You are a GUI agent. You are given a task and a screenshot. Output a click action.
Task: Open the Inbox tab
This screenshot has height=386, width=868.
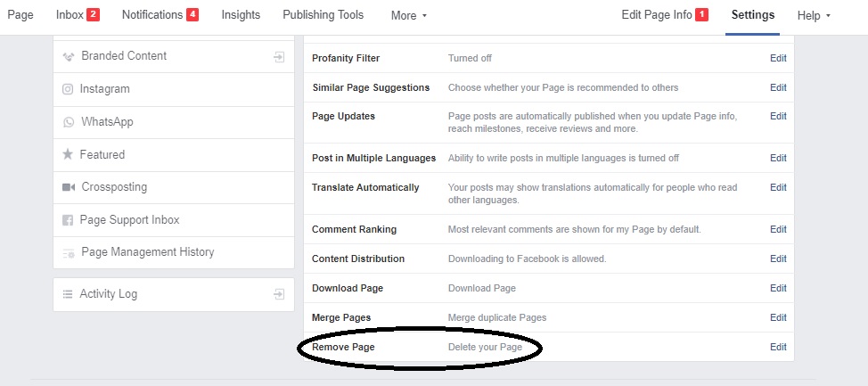pyautogui.click(x=70, y=15)
